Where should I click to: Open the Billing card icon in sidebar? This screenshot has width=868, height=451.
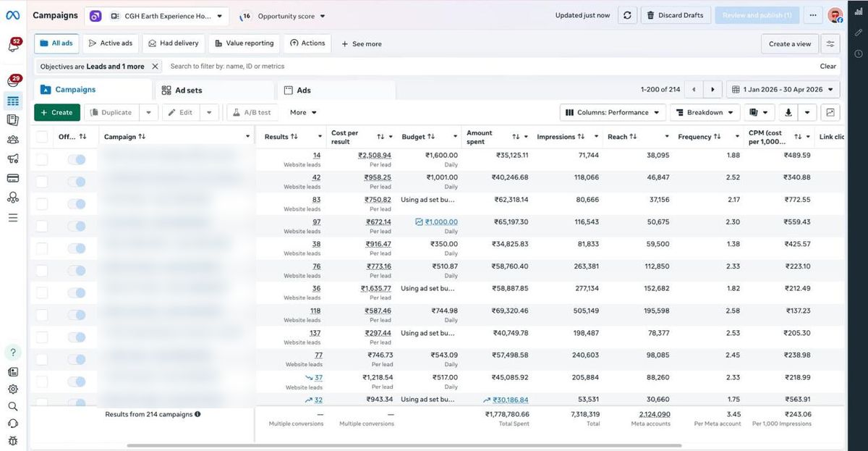tap(13, 178)
